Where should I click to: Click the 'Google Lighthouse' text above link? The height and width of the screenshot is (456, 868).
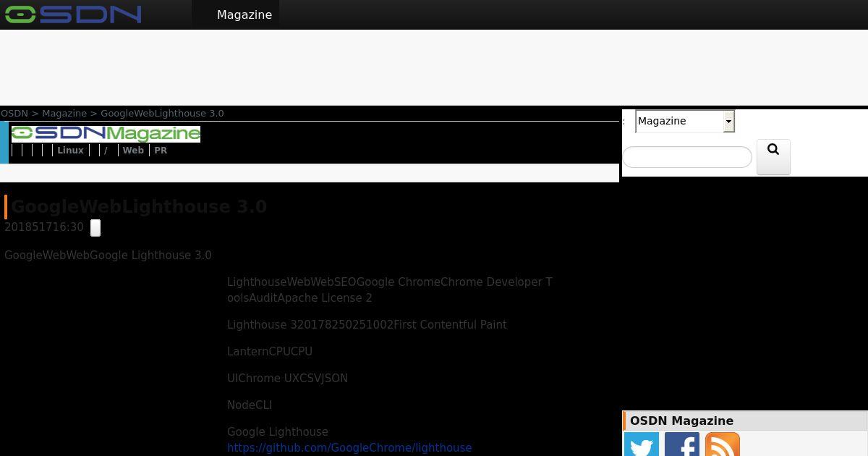278,432
